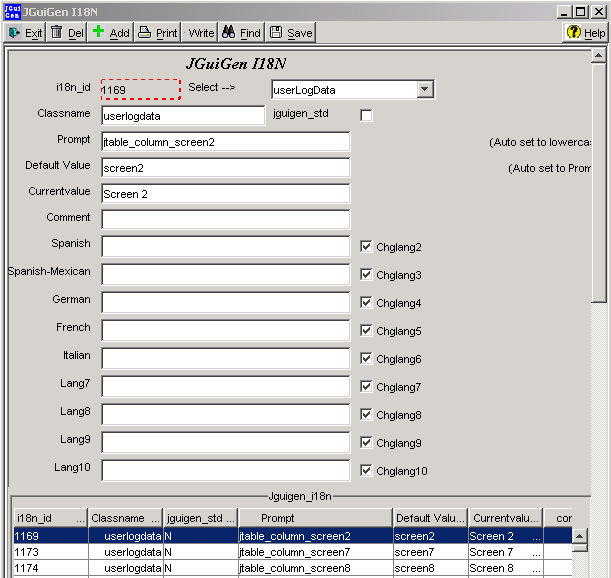Uncheck the Chglang3 checkbox

coord(366,275)
